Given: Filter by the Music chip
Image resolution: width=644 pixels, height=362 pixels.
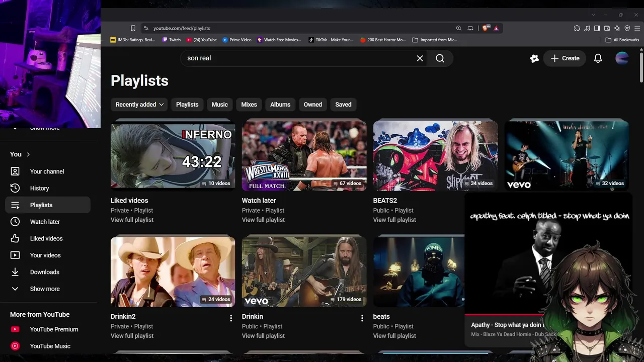Looking at the screenshot, I should [x=220, y=105].
